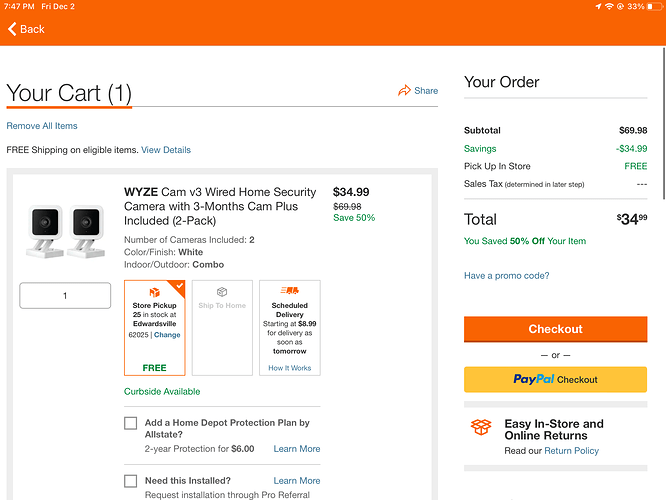666x500 pixels.
Task: Change the Edwardsville pickup store
Action: click(x=167, y=335)
